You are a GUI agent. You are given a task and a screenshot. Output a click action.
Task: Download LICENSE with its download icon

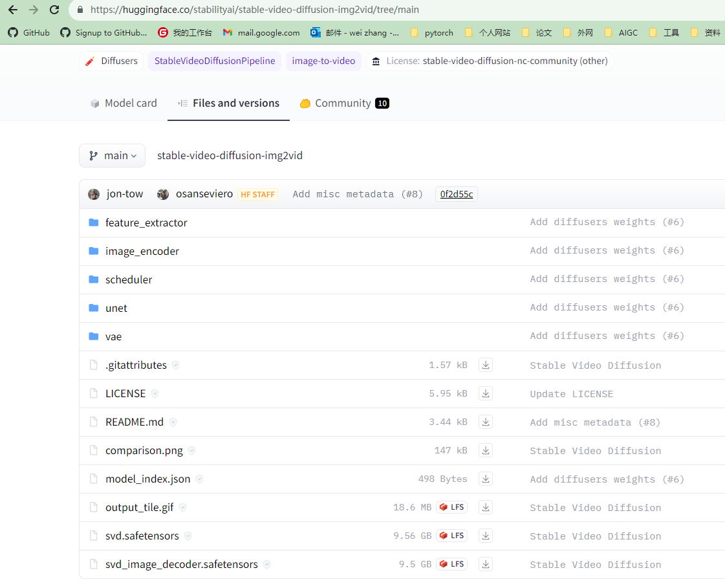(x=486, y=393)
